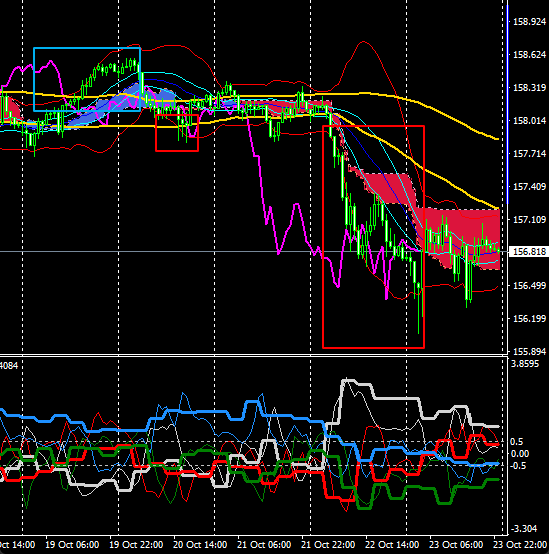549x554 pixels.
Task: Click the 3.8595 indicator scale maximum
Action: pyautogui.click(x=525, y=364)
